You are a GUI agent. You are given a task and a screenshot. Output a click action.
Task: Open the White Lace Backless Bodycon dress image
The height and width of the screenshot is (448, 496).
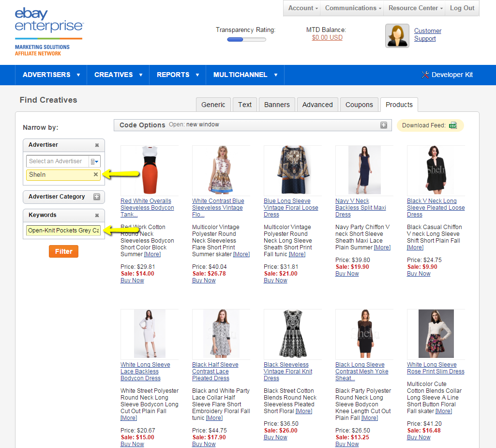[x=150, y=334]
